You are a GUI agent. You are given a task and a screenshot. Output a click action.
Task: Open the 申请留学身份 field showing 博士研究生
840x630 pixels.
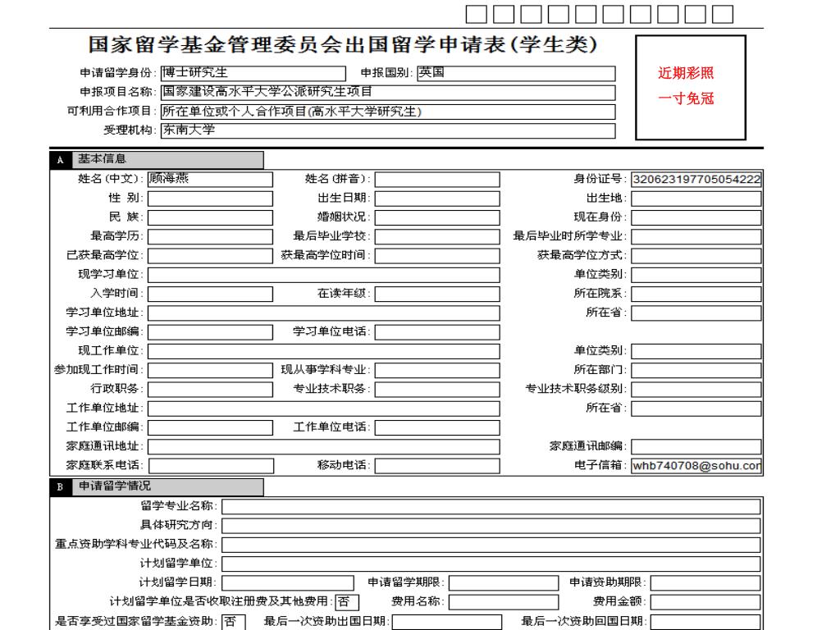(253, 74)
